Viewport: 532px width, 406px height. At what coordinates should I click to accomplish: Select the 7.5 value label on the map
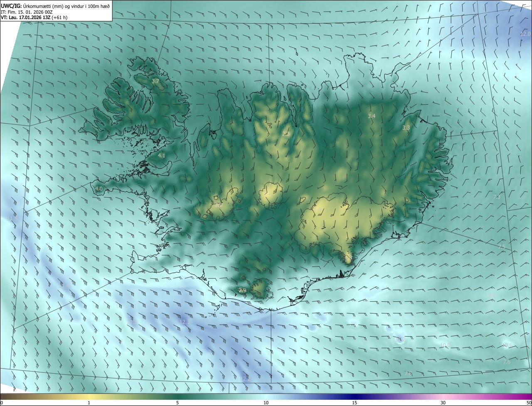click(502, 247)
